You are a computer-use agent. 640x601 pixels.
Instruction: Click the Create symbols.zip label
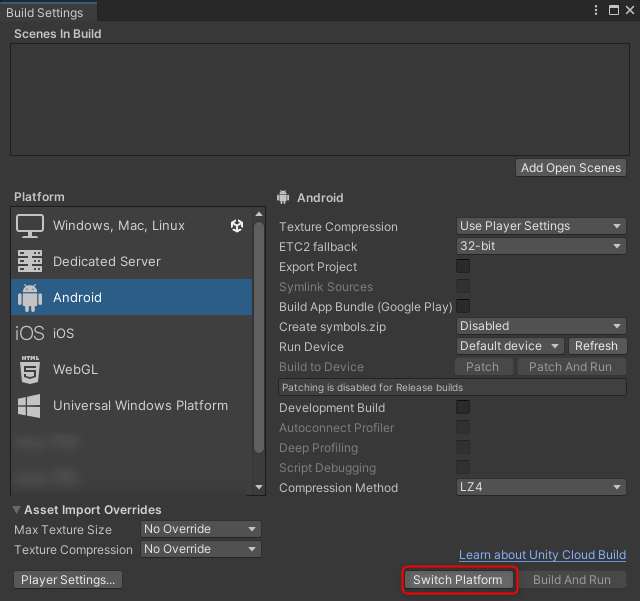(333, 327)
